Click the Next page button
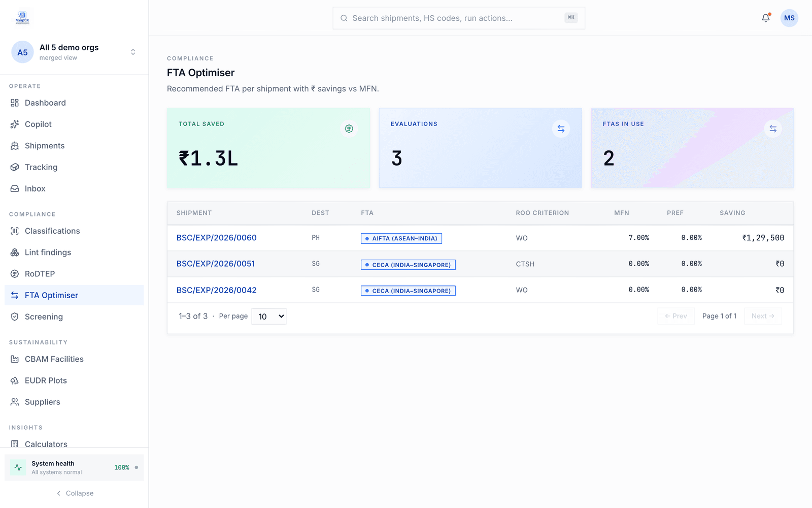 point(763,316)
